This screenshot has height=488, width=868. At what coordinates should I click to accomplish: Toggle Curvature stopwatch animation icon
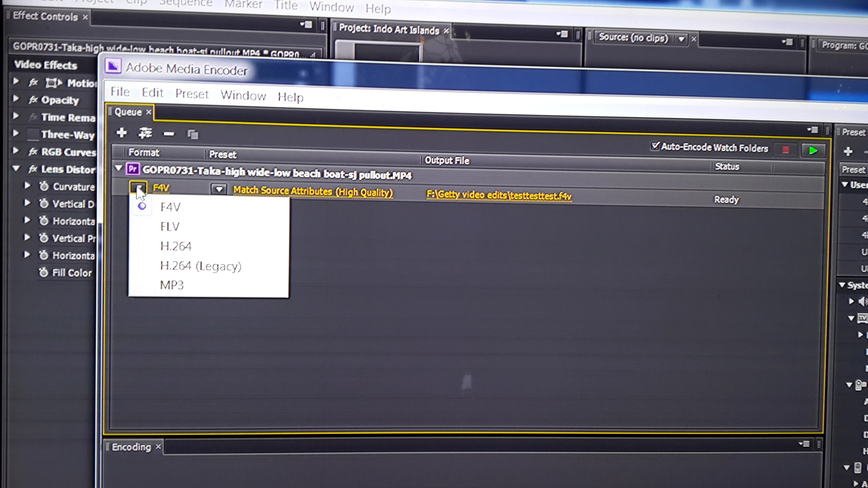click(x=44, y=186)
